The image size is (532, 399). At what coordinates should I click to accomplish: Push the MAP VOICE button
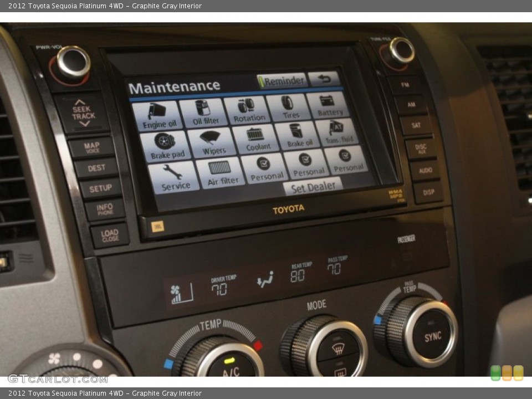pyautogui.click(x=91, y=147)
